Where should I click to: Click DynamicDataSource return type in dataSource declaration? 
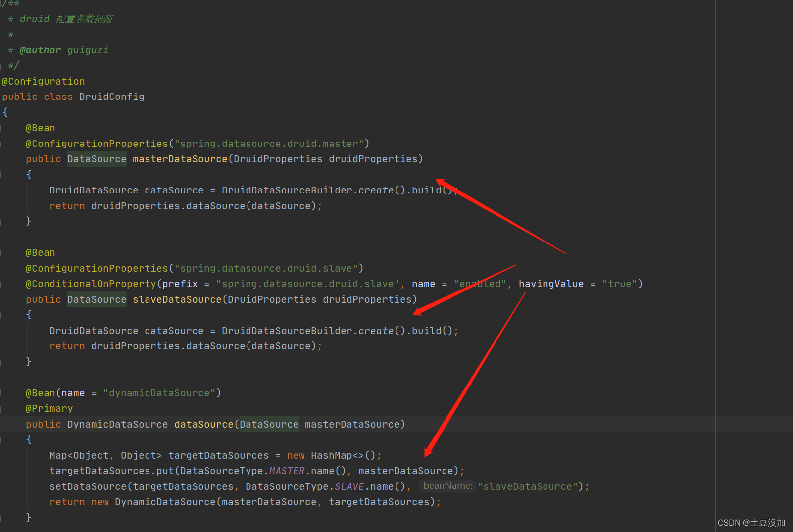[118, 424]
